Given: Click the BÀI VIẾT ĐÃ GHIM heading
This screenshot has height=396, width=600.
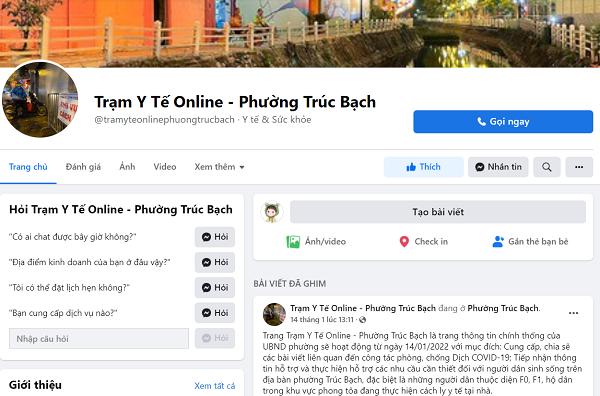Looking at the screenshot, I should (290, 284).
